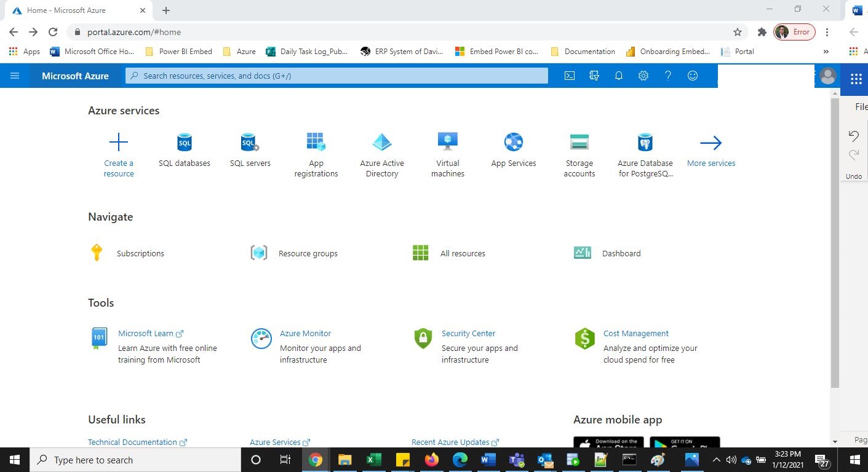Open the Azure portal hamburger menu
This screenshot has width=868, height=472.
point(15,76)
